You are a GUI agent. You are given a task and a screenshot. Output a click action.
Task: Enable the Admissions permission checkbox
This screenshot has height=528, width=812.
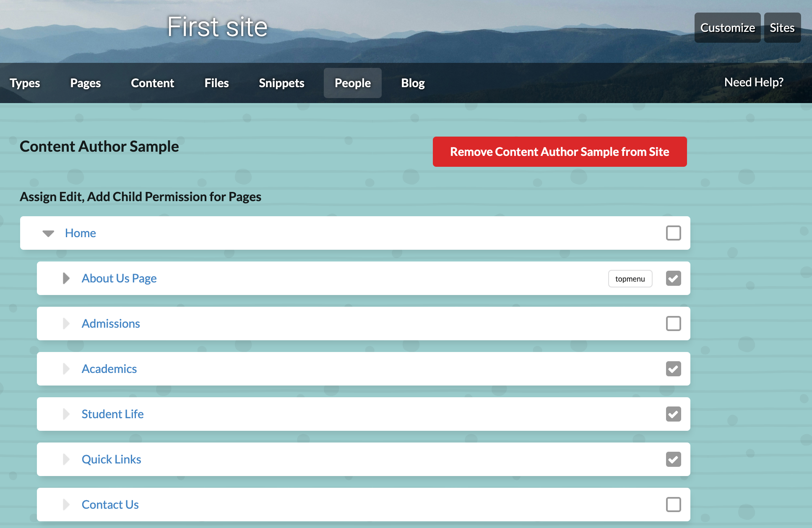pyautogui.click(x=673, y=324)
